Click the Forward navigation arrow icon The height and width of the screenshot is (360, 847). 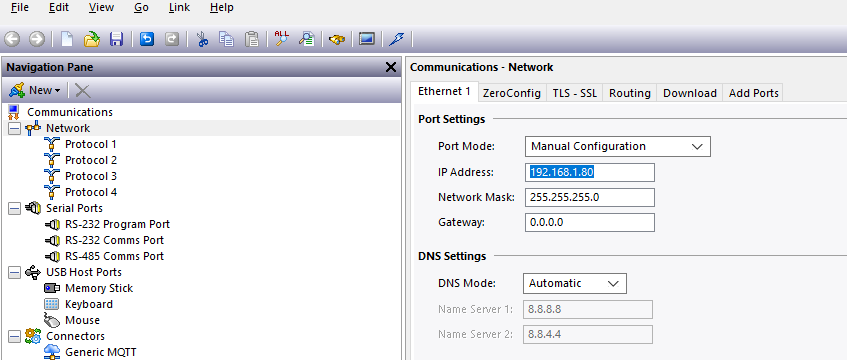(x=37, y=39)
